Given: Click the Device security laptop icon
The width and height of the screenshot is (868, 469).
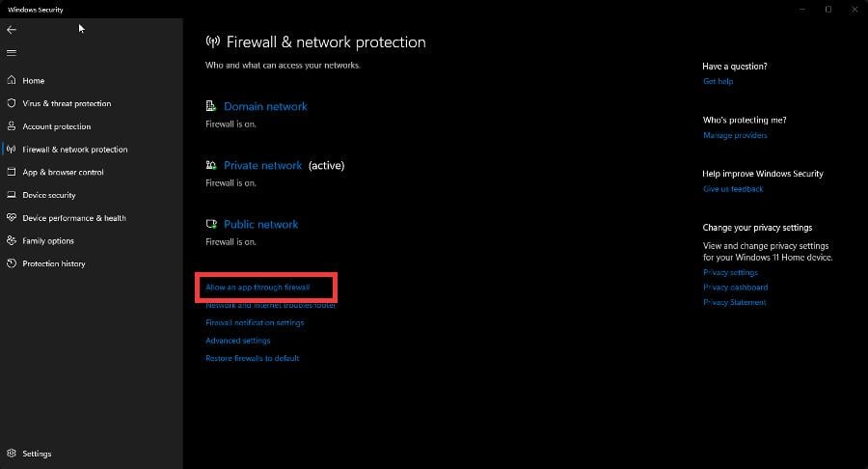Looking at the screenshot, I should [x=11, y=195].
